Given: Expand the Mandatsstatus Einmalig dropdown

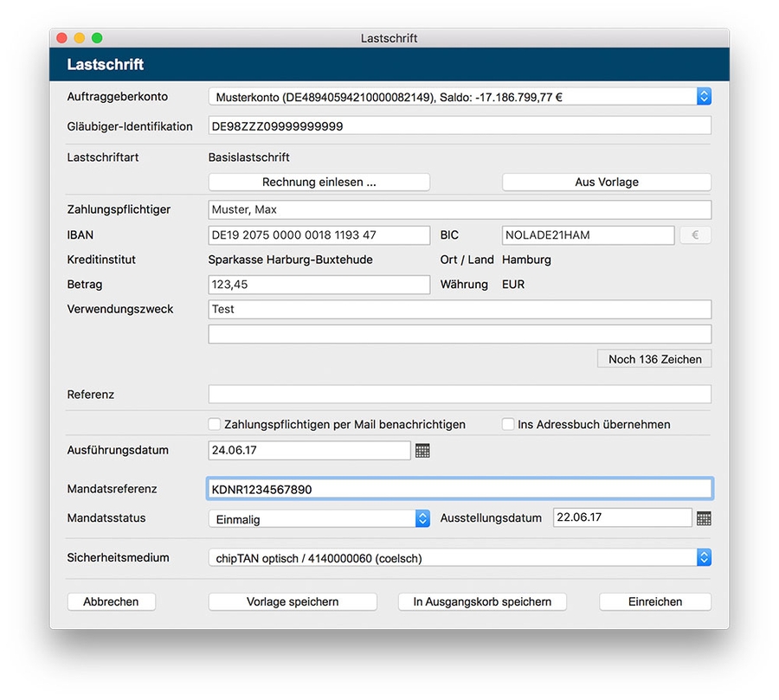Looking at the screenshot, I should click(422, 519).
